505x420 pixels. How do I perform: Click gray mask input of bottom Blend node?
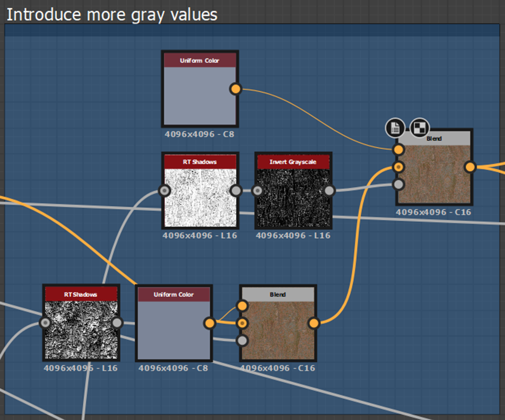click(242, 340)
